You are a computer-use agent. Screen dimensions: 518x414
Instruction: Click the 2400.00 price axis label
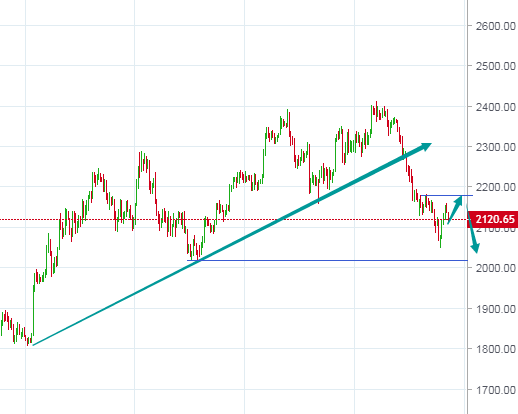coord(496,107)
